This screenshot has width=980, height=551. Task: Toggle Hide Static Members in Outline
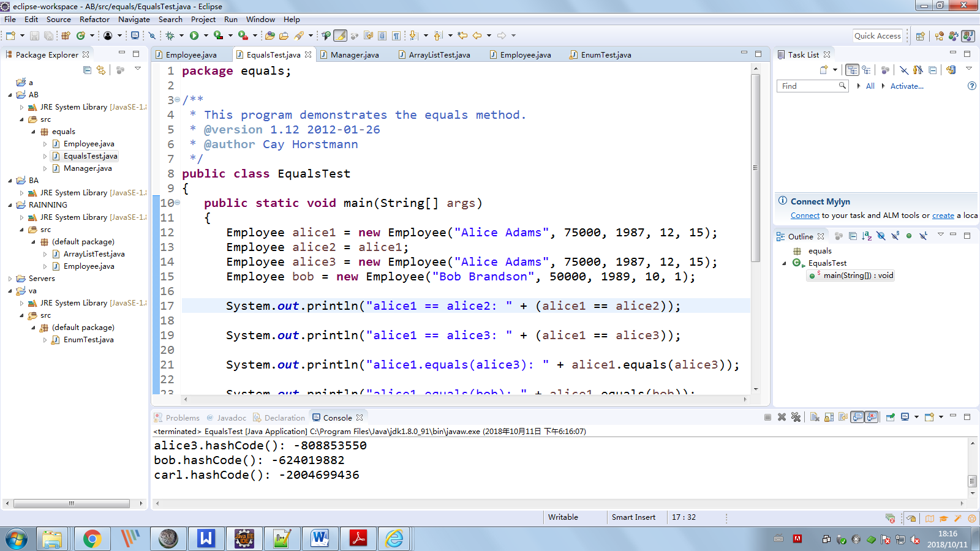[x=895, y=236]
